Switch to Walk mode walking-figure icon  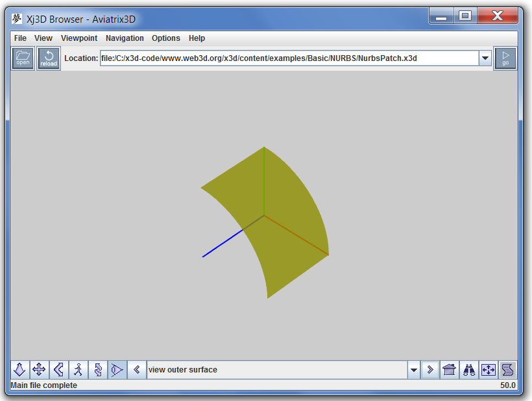[78, 370]
